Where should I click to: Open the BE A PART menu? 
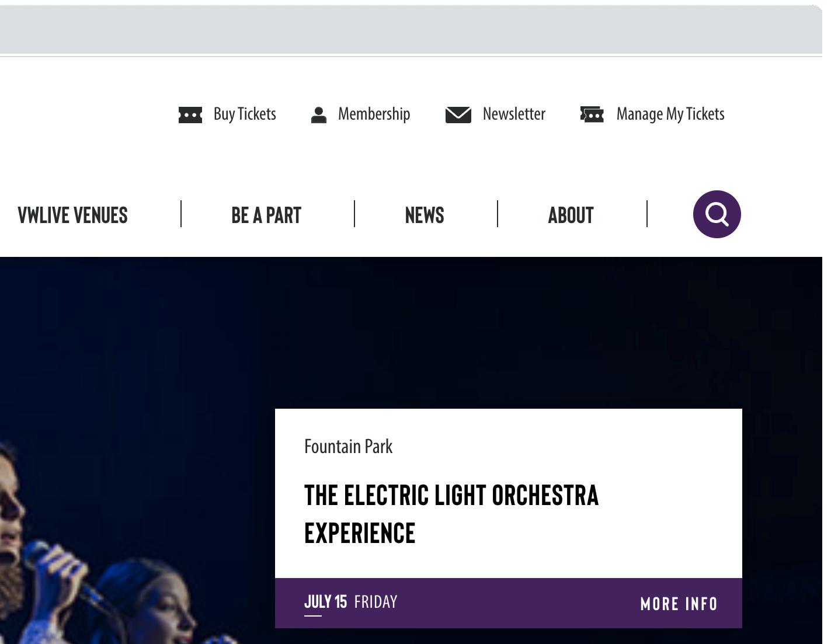click(x=266, y=215)
